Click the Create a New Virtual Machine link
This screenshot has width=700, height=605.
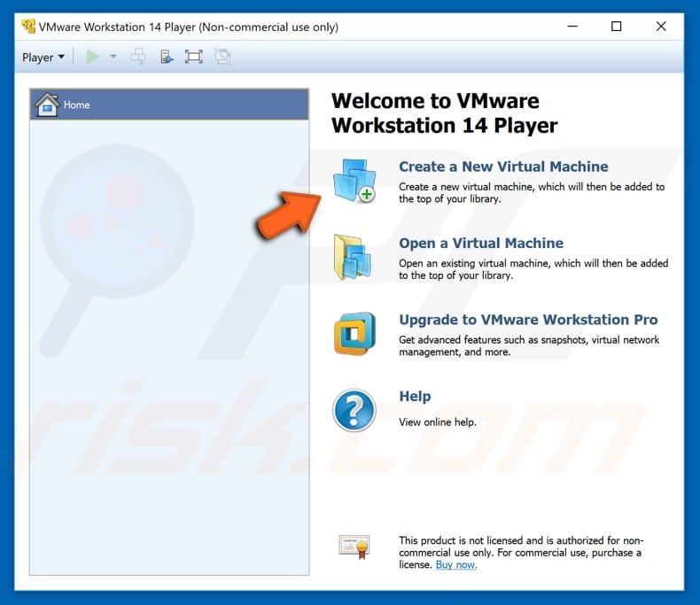[503, 167]
